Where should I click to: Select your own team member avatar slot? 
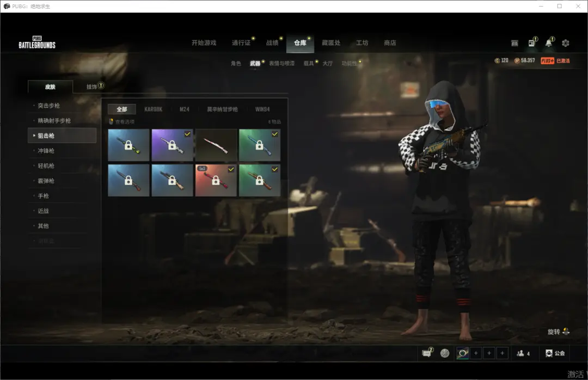pyautogui.click(x=462, y=353)
